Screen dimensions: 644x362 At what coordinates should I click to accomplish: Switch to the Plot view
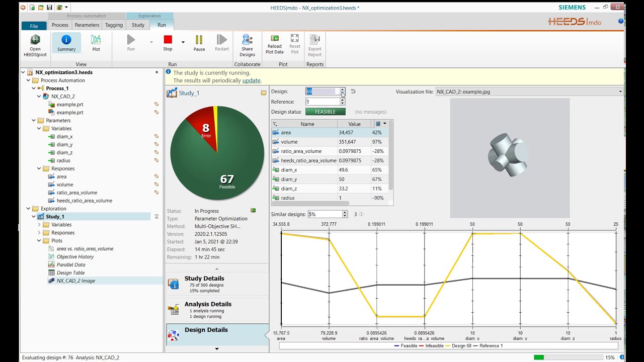point(96,43)
